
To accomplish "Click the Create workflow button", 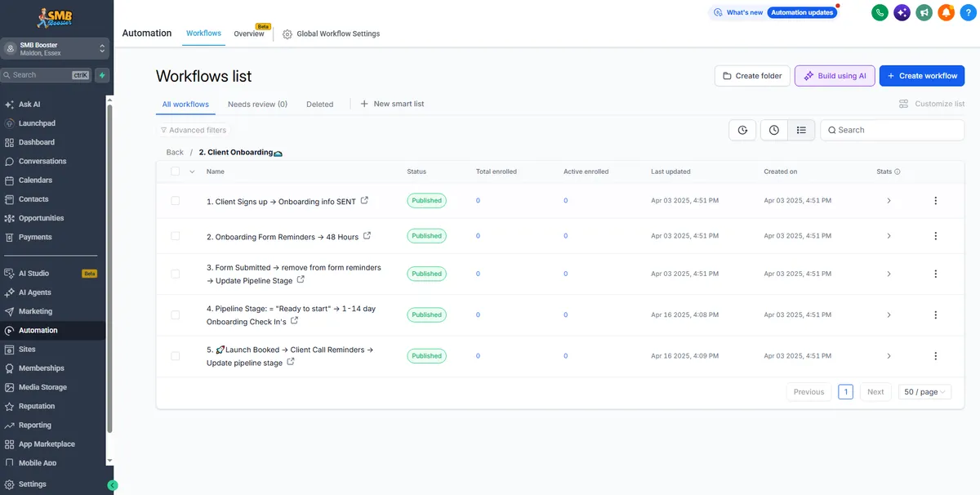I will [922, 76].
